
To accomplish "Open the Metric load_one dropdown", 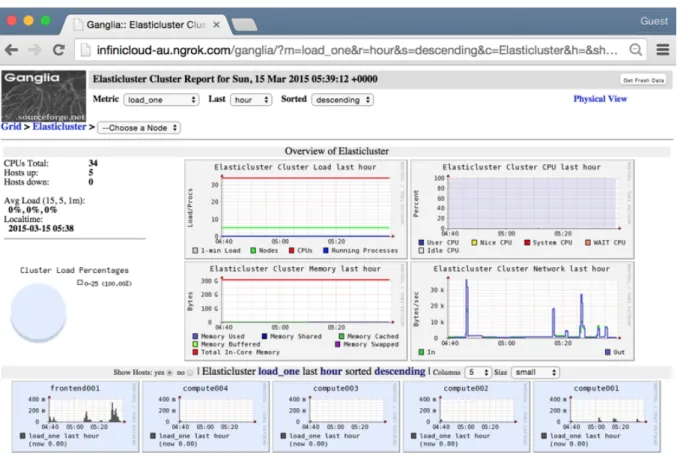I will (x=161, y=100).
